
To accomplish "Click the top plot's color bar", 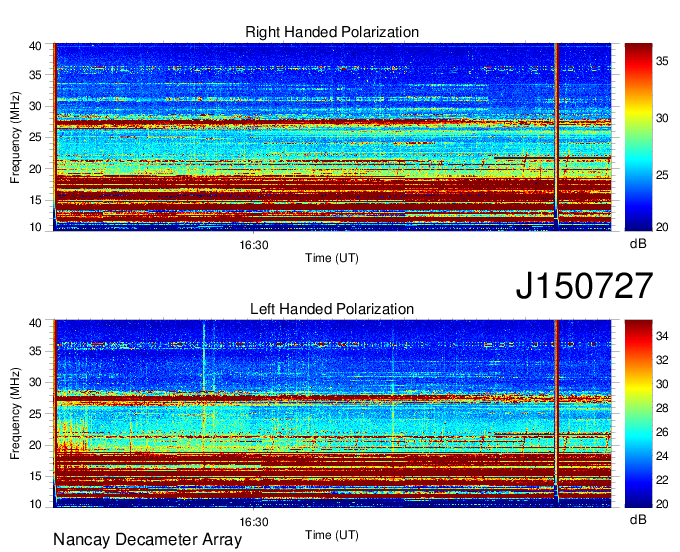I will point(638,137).
